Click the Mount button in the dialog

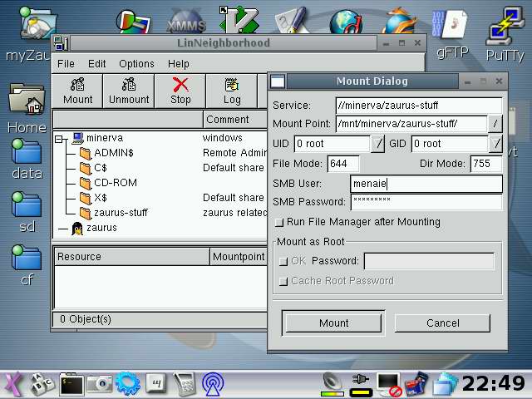[x=333, y=323]
